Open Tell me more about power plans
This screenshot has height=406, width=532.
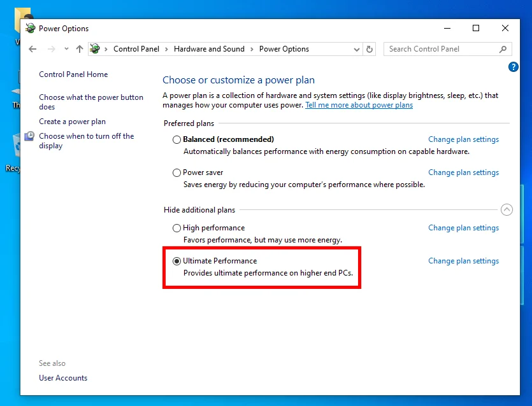[x=359, y=105]
